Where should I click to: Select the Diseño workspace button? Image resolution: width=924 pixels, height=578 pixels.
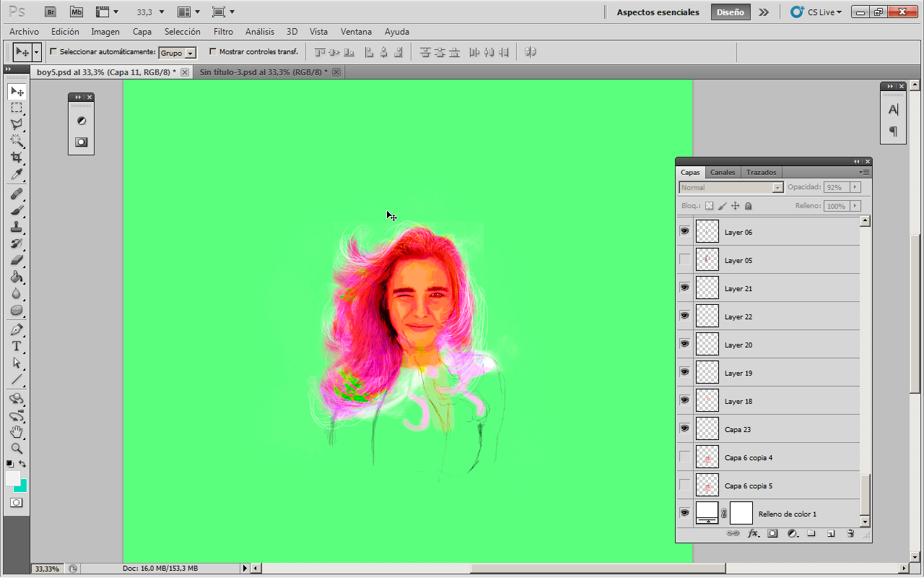click(x=730, y=12)
